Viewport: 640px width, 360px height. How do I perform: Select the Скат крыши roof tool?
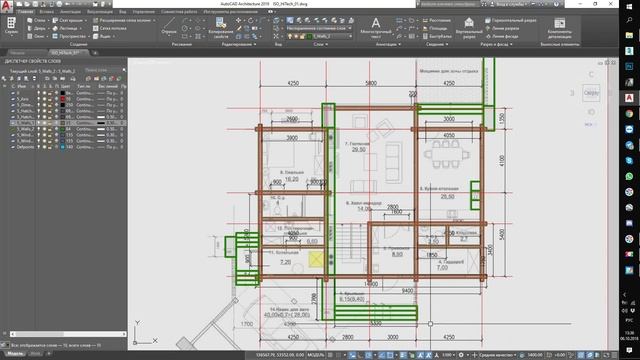coord(68,20)
